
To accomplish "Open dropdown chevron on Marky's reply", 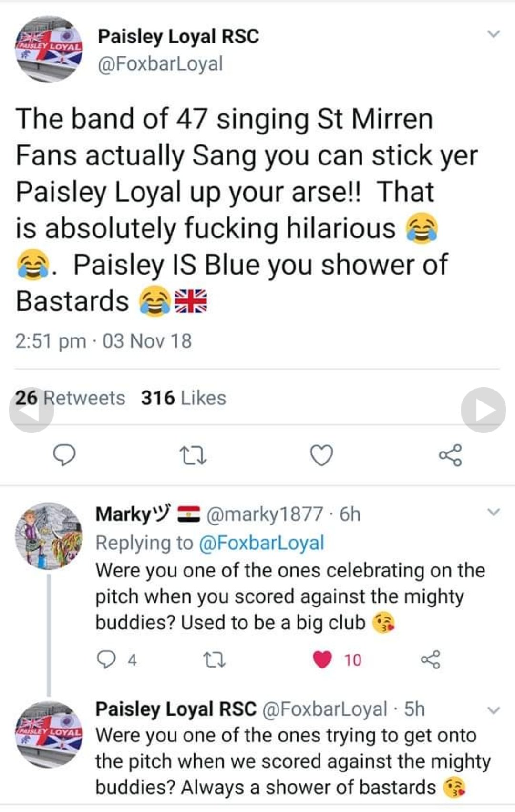I will tap(494, 513).
